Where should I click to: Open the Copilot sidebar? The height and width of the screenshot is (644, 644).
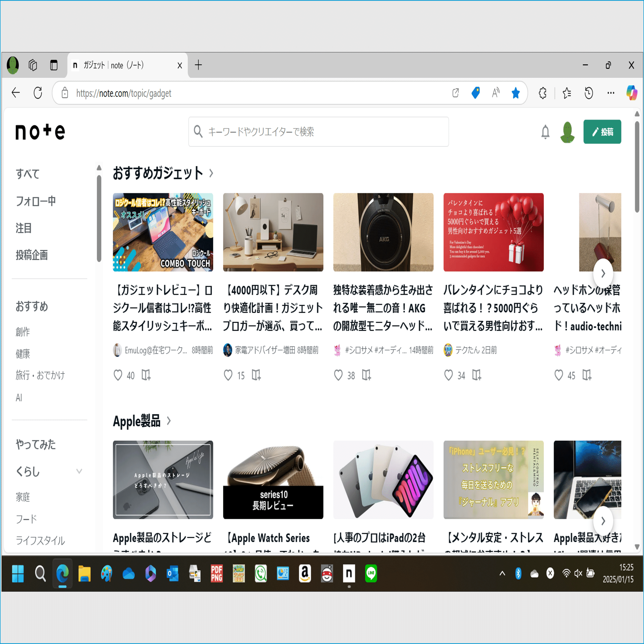[x=631, y=93]
